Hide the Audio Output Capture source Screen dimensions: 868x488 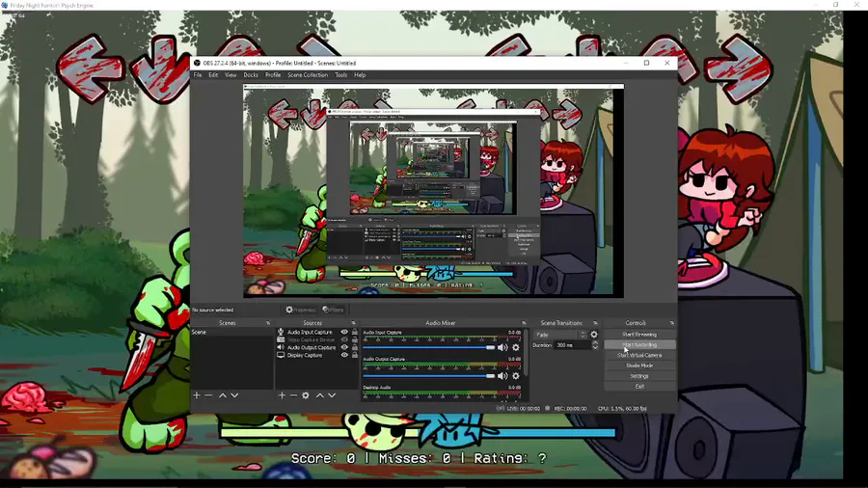[x=344, y=347]
